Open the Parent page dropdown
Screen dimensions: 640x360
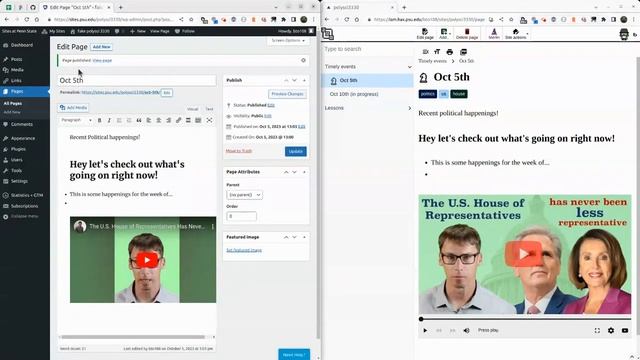244,195
